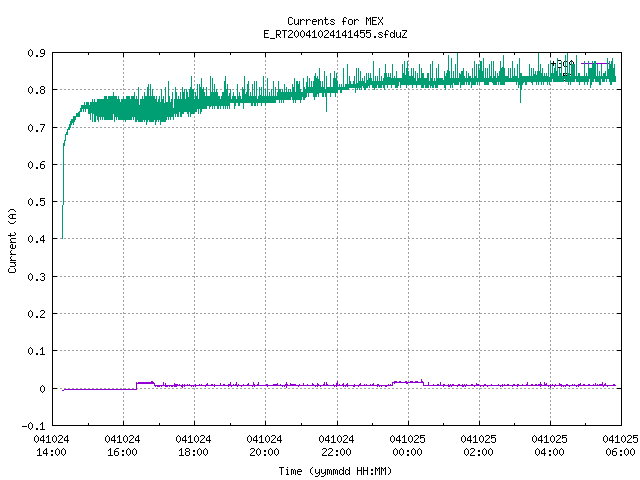This screenshot has height=480, width=640.
Task: Click the 0.2 y-axis tick label
Action: tap(36, 314)
